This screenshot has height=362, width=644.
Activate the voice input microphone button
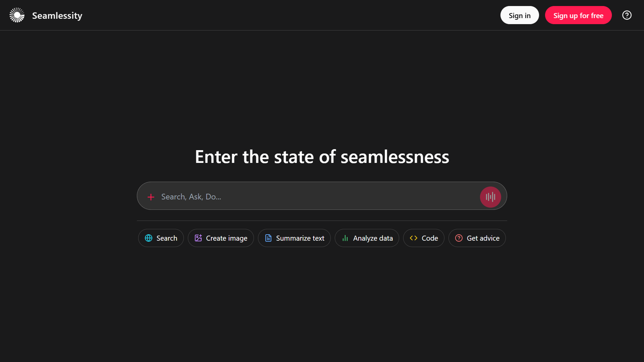[490, 197]
